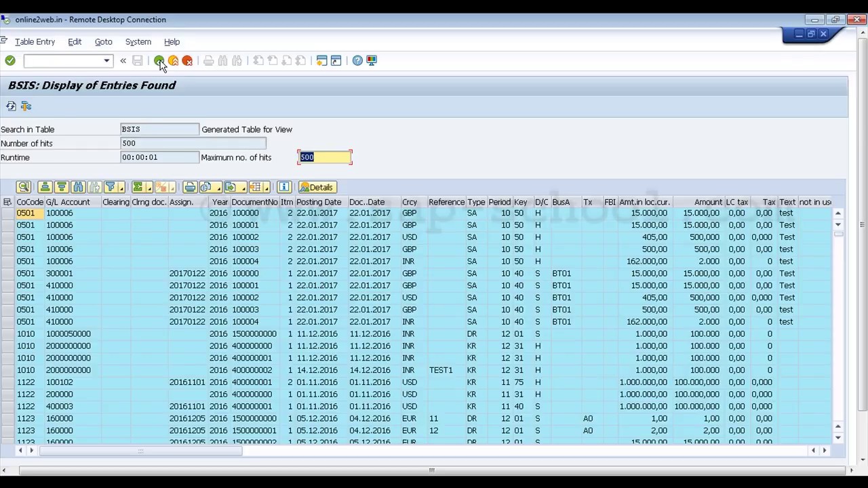Click the Export icon in grid toolbar

click(x=230, y=187)
